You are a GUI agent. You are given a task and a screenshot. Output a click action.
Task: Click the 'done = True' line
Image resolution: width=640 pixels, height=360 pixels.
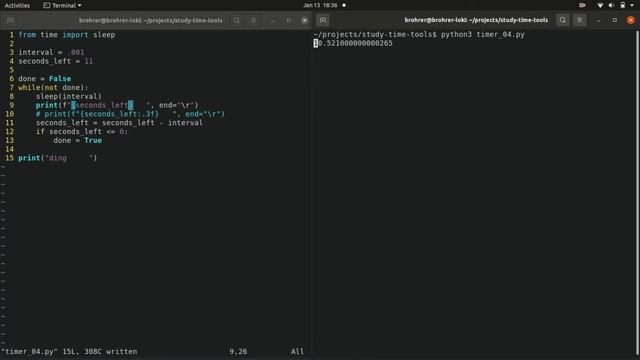tap(78, 140)
